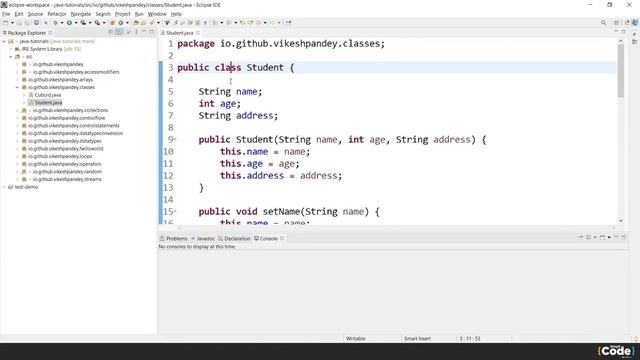640x360 pixels.
Task: Open the Run configurations dropdown arrow
Action: pos(76,23)
